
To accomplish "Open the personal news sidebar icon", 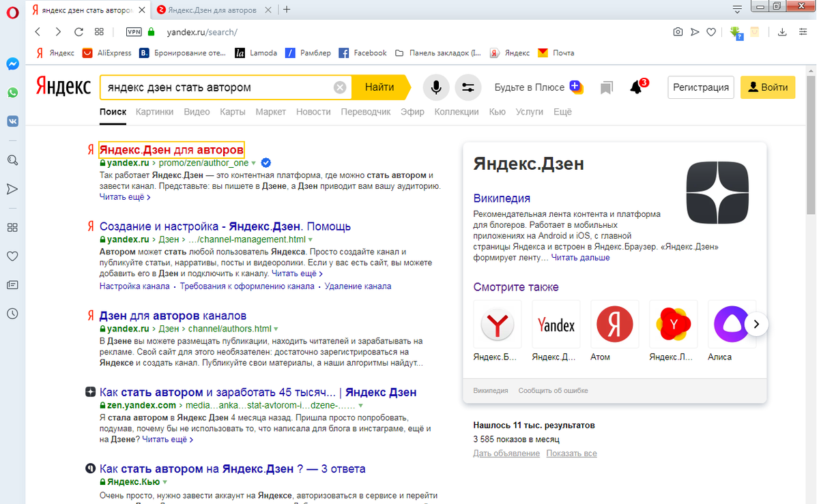I will point(12,285).
